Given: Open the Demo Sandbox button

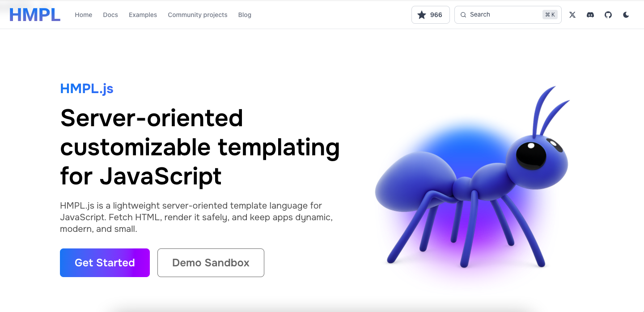Looking at the screenshot, I should point(211,263).
